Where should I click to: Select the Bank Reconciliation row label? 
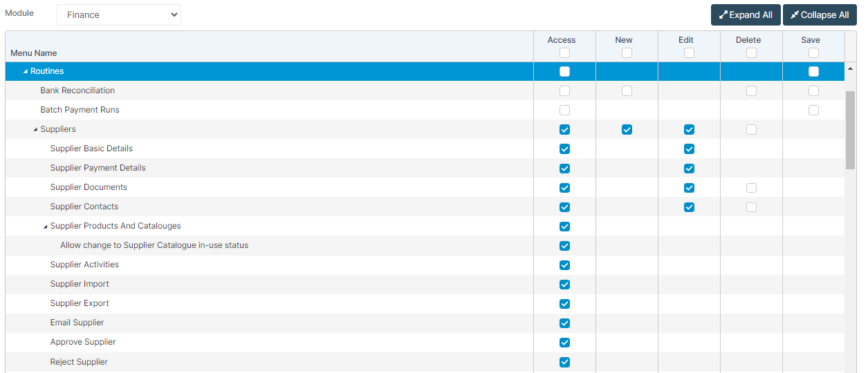(x=77, y=90)
